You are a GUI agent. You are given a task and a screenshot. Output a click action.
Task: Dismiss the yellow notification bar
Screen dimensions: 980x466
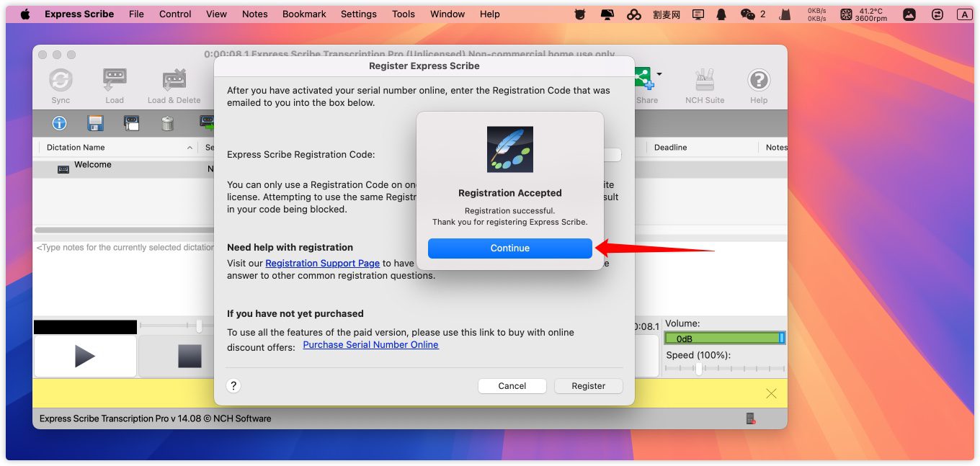(771, 393)
